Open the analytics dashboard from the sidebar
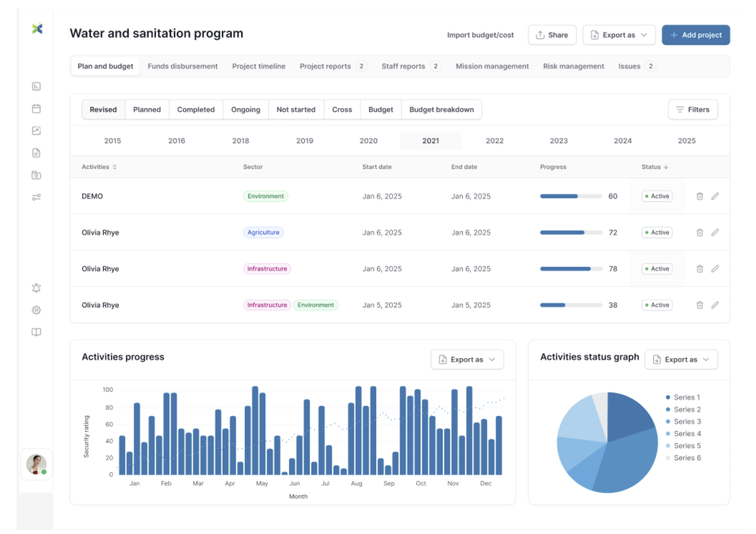 pyautogui.click(x=36, y=86)
